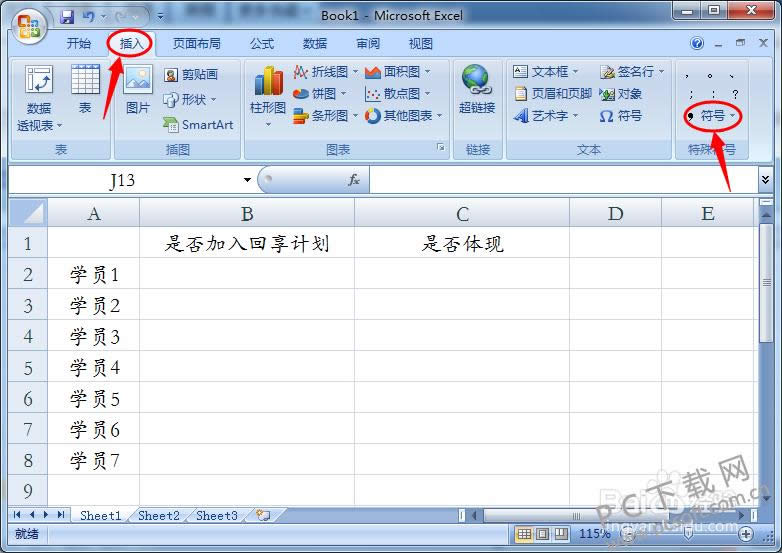Image resolution: width=782 pixels, height=553 pixels.
Task: Open the 柱形图 column chart dropdown
Action: pos(268,96)
